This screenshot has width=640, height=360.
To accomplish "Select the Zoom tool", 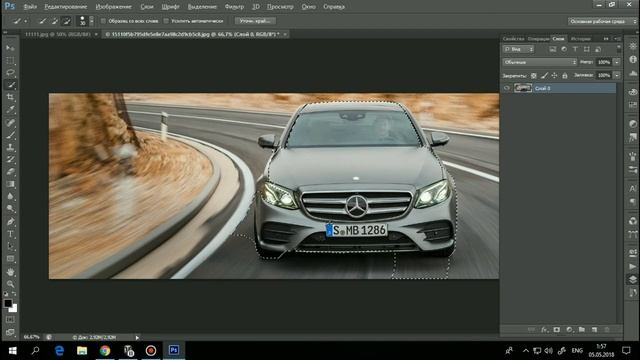I will [x=10, y=284].
